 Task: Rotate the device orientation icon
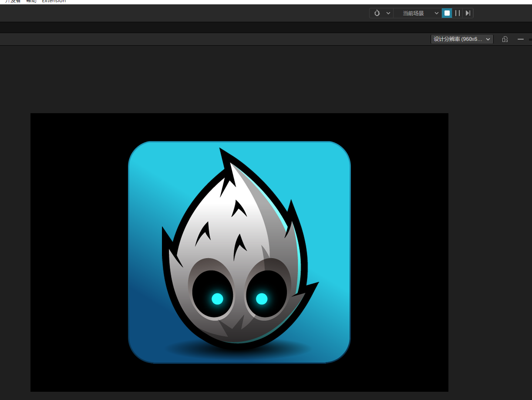(x=505, y=39)
